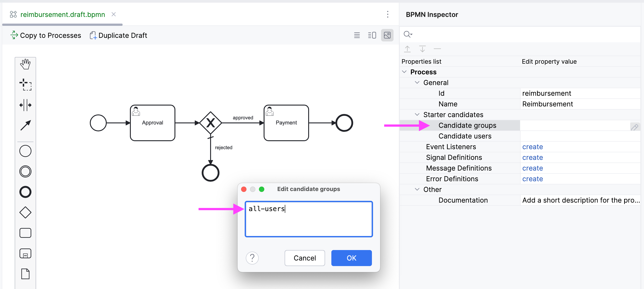Screen dimensions: 644x289
Task: Collapse the Starter candidates group
Action: coord(417,115)
